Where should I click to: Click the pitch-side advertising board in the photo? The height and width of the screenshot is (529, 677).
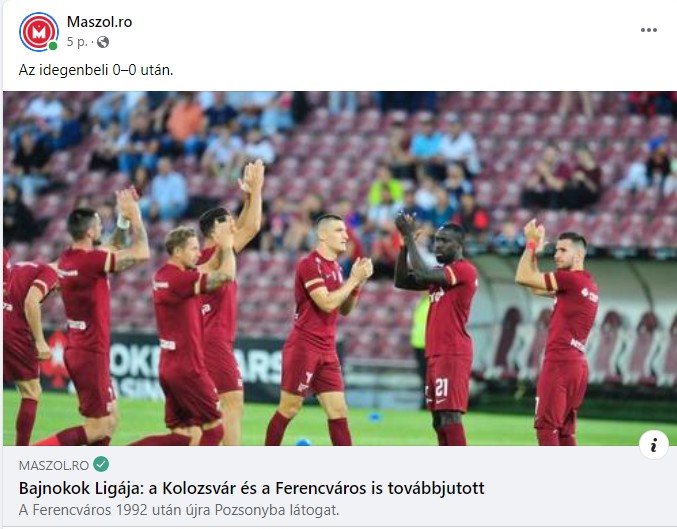click(x=173, y=366)
